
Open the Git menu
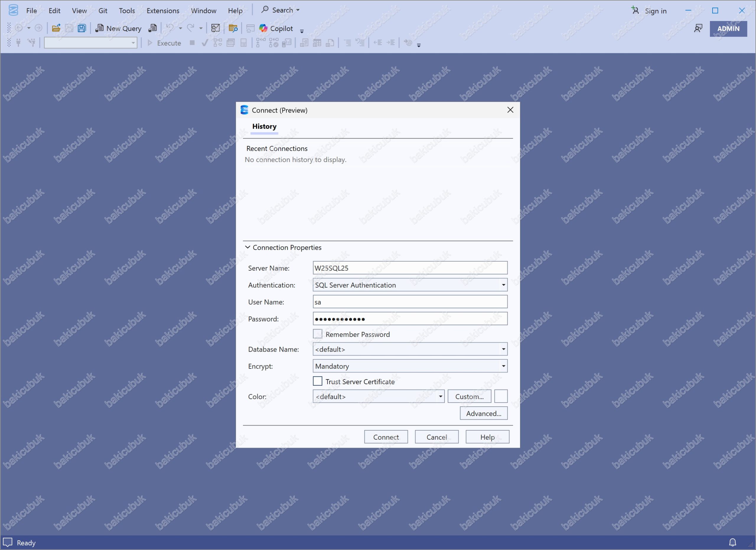[103, 11]
